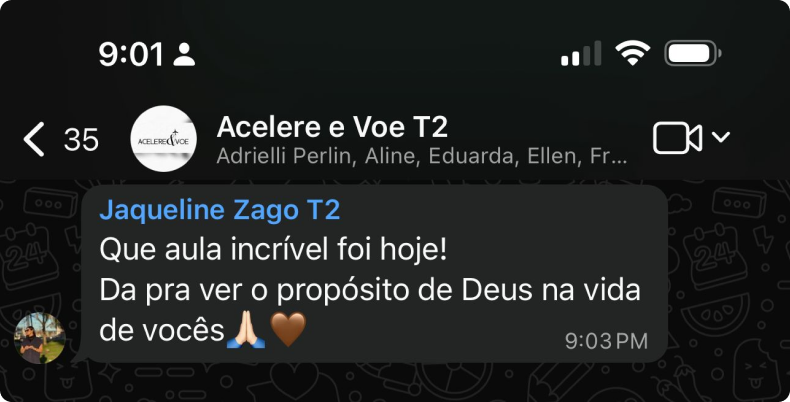This screenshot has height=402, width=790.
Task: Start a video call with camera icon
Action: 677,138
